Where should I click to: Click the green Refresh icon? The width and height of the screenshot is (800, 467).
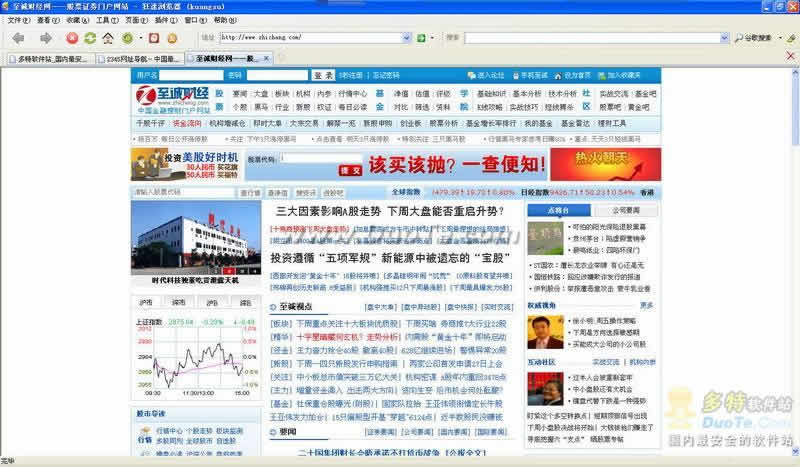coord(90,38)
